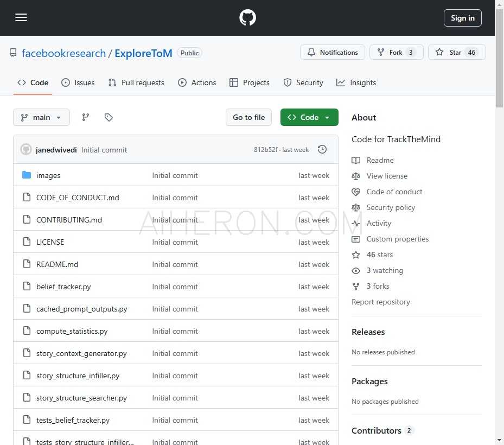Viewport: 504px width, 445px height.
Task: Open the README.md file
Action: coord(57,264)
